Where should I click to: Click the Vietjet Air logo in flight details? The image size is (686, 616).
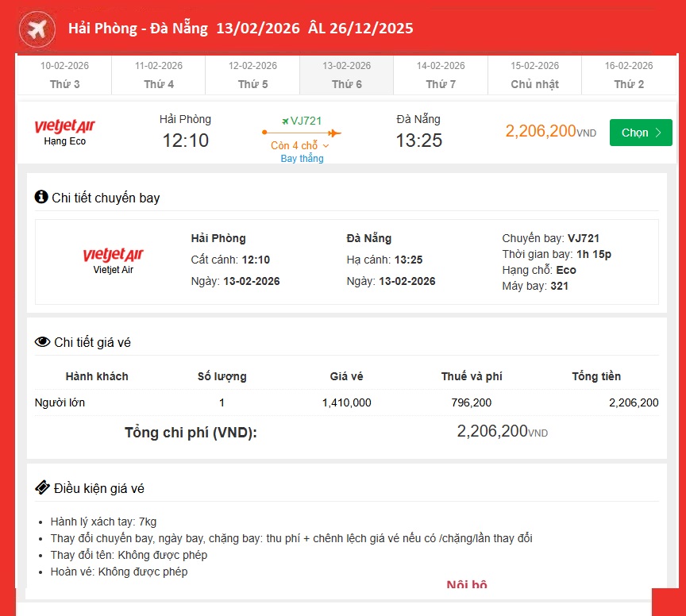point(113,255)
